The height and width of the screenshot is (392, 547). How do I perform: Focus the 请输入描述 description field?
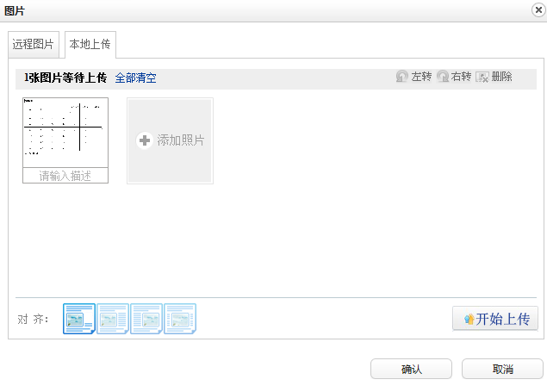pos(65,176)
